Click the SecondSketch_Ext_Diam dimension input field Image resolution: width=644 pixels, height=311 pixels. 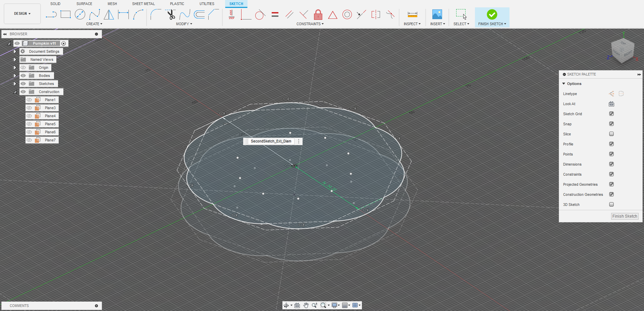click(271, 141)
